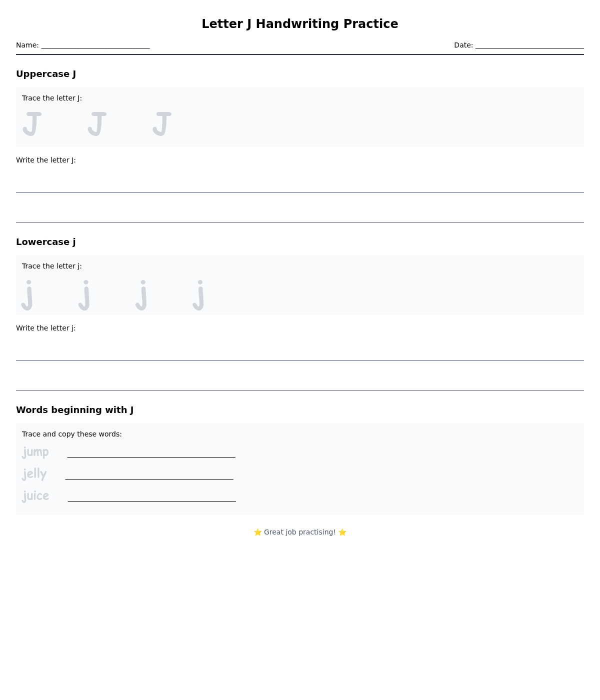Select the traceable word "juice"

pyautogui.click(x=35, y=496)
